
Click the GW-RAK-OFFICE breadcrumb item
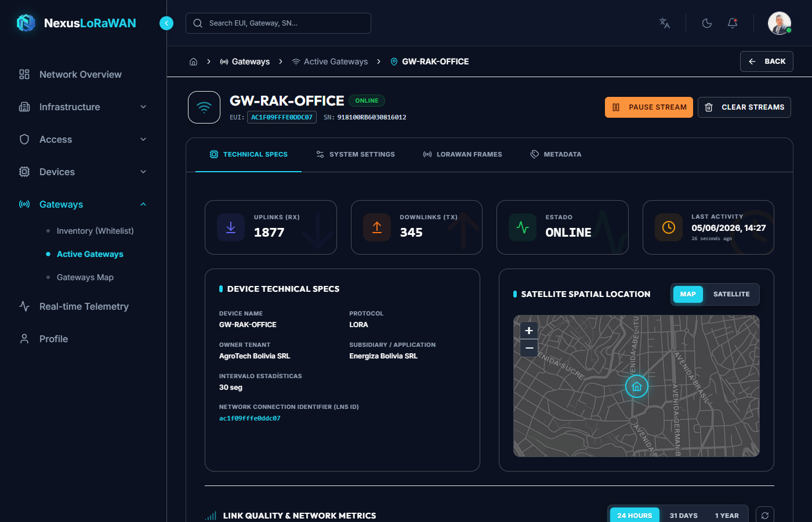point(430,61)
